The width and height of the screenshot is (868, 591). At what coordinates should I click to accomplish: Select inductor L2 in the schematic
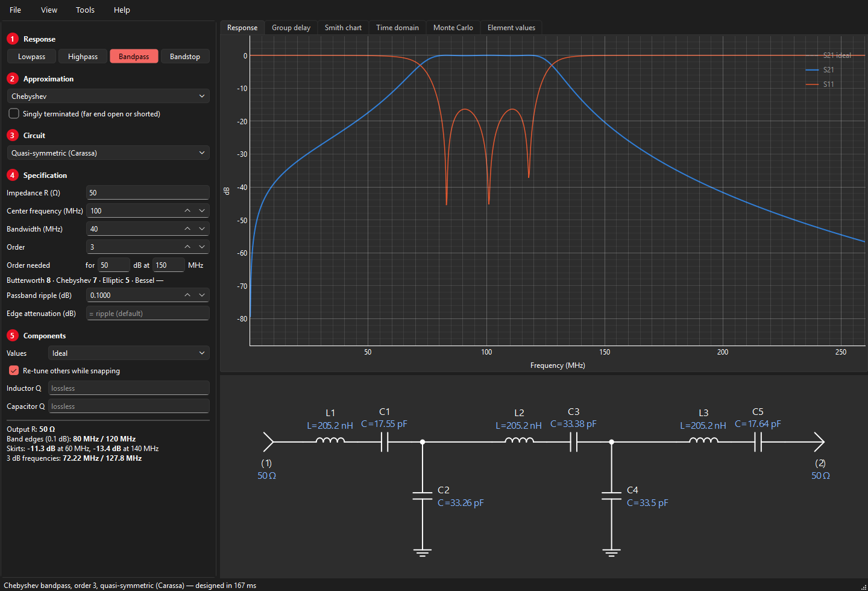(x=519, y=441)
